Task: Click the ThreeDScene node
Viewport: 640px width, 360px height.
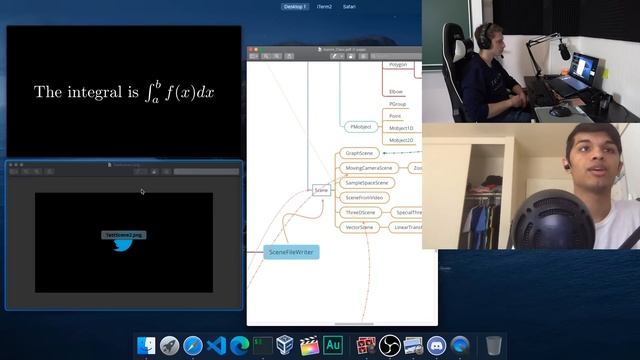Action: click(360, 213)
